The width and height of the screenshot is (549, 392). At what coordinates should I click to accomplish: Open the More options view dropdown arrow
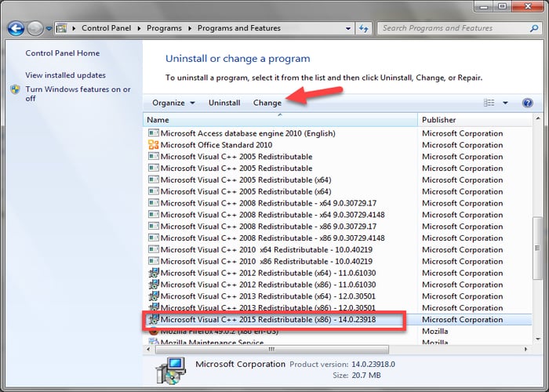click(505, 103)
